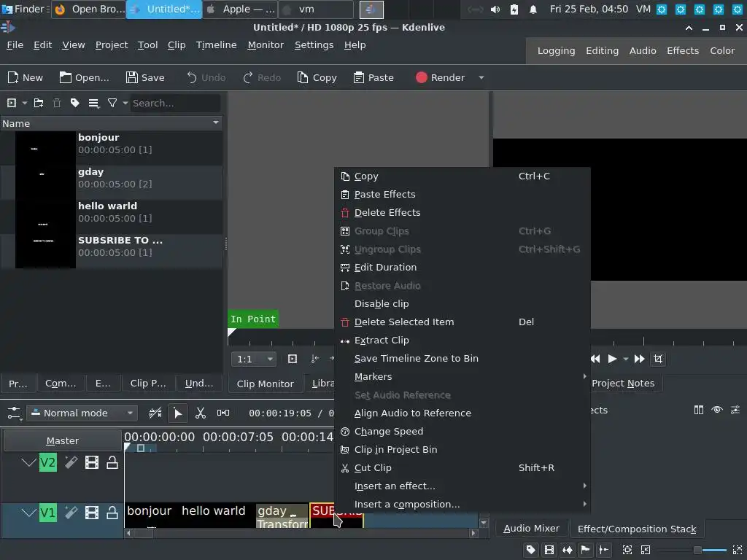Screen dimensions: 747x560
Task: Click the timeline zoom slider handle
Action: (x=697, y=550)
